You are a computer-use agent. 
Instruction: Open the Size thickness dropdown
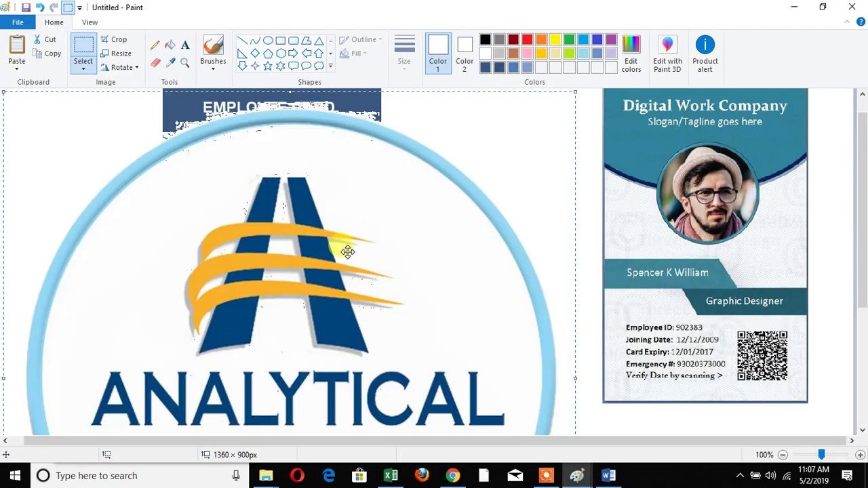pyautogui.click(x=404, y=54)
